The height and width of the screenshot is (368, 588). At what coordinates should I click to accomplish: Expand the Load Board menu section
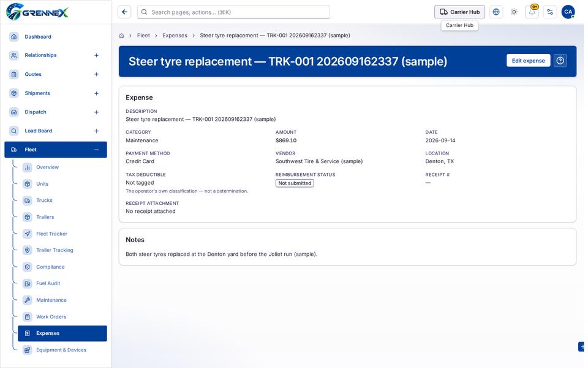pos(96,131)
